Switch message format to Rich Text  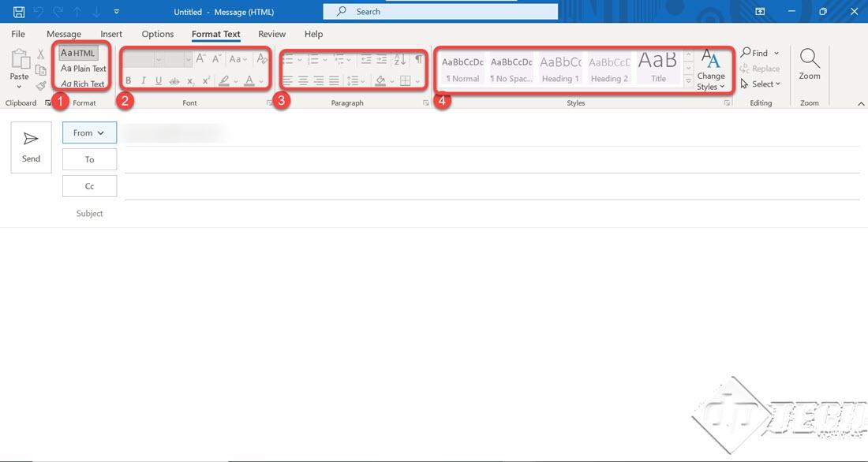(x=84, y=84)
